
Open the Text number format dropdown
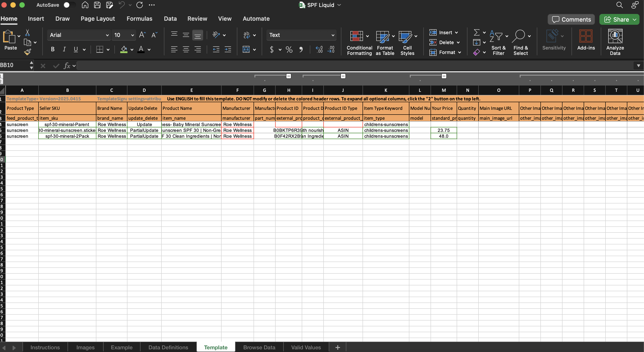333,35
